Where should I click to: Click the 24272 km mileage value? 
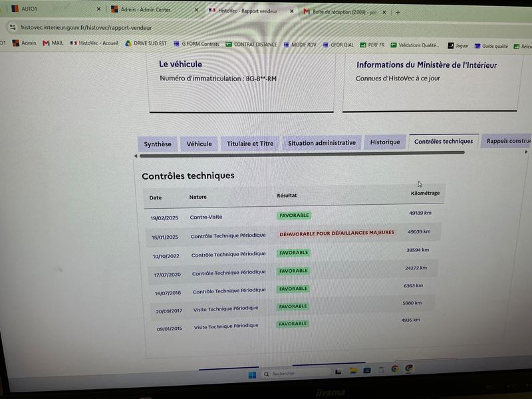tap(416, 268)
